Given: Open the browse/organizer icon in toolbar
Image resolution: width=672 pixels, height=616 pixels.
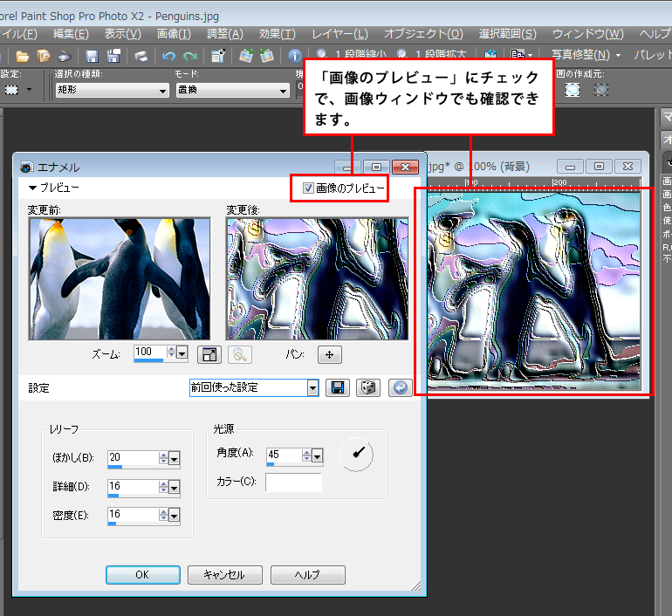Looking at the screenshot, I should pyautogui.click(x=44, y=56).
